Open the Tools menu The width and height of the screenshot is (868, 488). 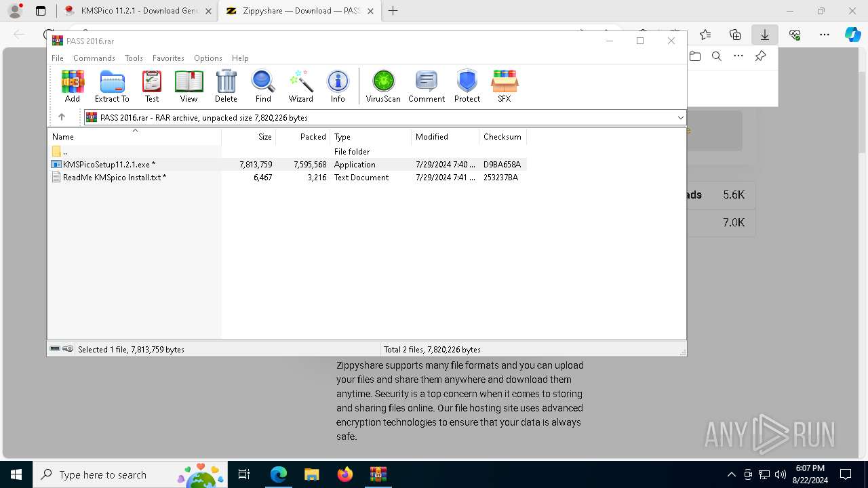[x=134, y=58]
